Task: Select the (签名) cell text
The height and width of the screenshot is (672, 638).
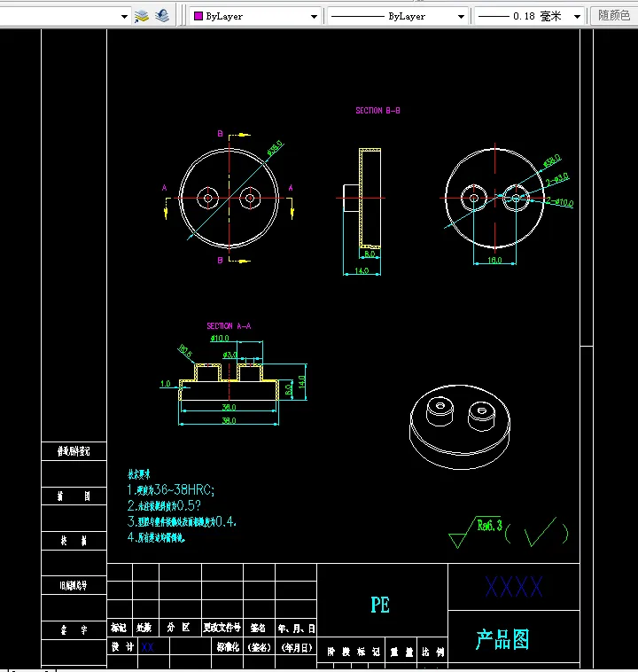Action: pyautogui.click(x=260, y=647)
